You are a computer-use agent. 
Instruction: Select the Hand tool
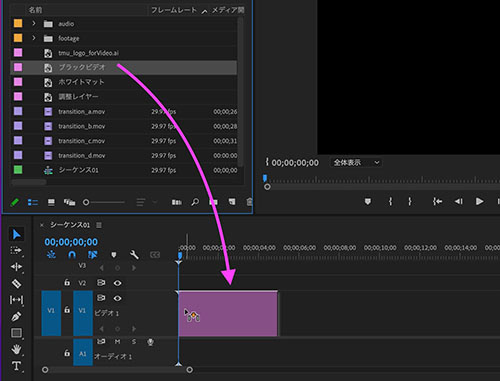[x=16, y=349]
